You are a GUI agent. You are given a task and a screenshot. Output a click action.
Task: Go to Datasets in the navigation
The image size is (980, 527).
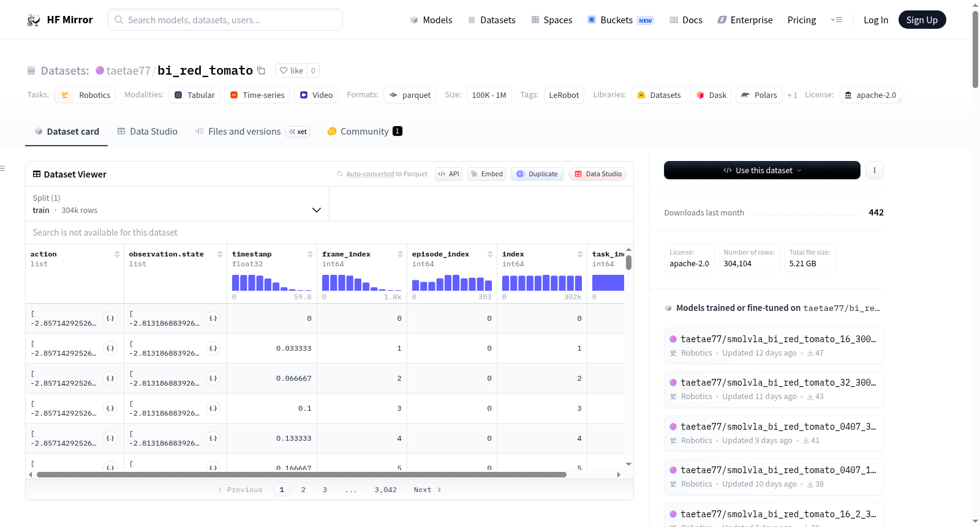[x=492, y=20]
